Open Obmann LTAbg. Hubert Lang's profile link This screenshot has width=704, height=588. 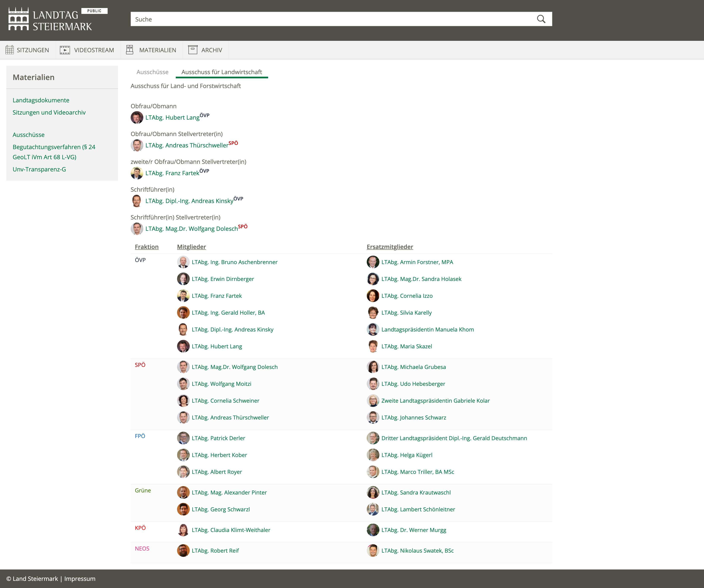pyautogui.click(x=172, y=118)
